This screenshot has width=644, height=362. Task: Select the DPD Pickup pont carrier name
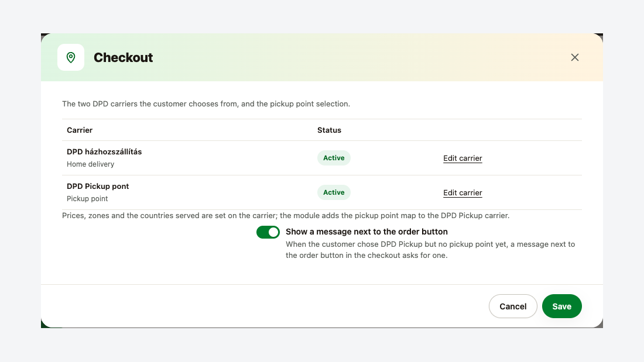(98, 187)
